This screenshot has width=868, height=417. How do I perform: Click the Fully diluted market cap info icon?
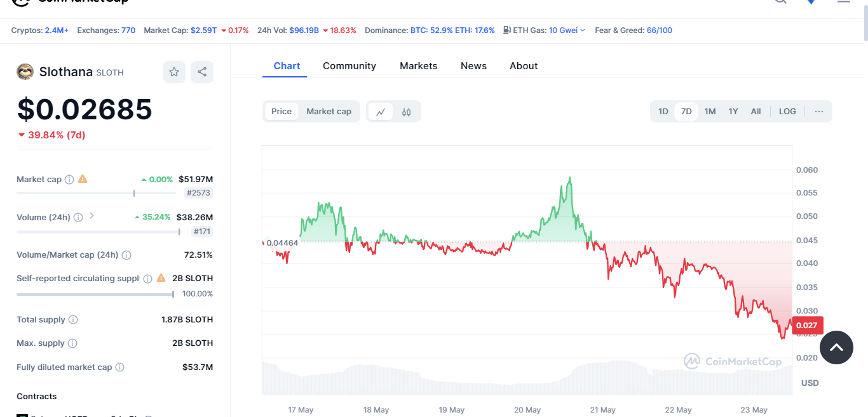(x=120, y=367)
